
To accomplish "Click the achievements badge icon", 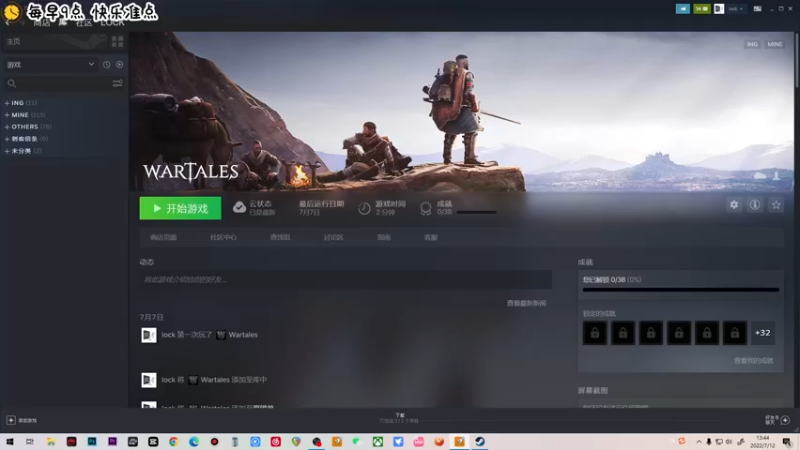I will pyautogui.click(x=426, y=208).
